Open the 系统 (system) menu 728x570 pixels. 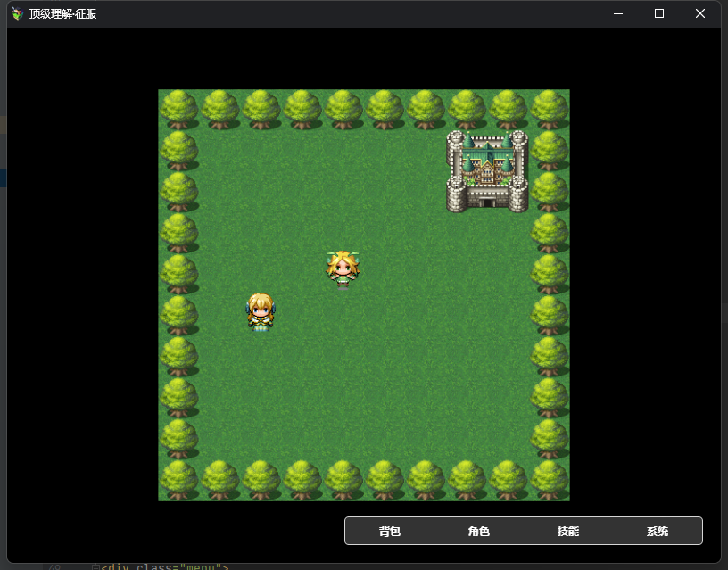click(x=658, y=531)
